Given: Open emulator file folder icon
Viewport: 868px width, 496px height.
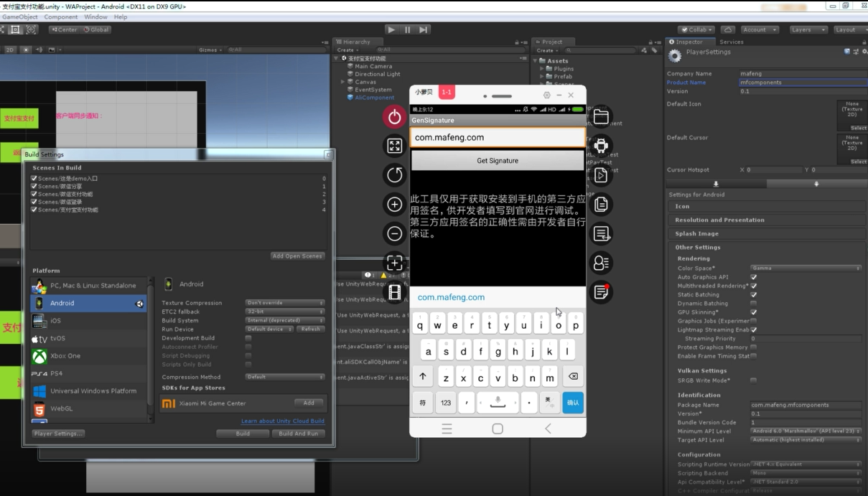Looking at the screenshot, I should pos(601,117).
